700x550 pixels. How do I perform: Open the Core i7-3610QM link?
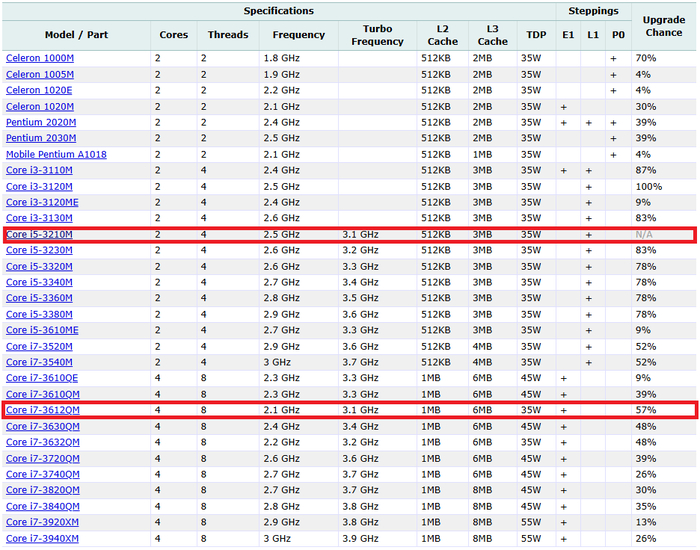[x=43, y=394]
